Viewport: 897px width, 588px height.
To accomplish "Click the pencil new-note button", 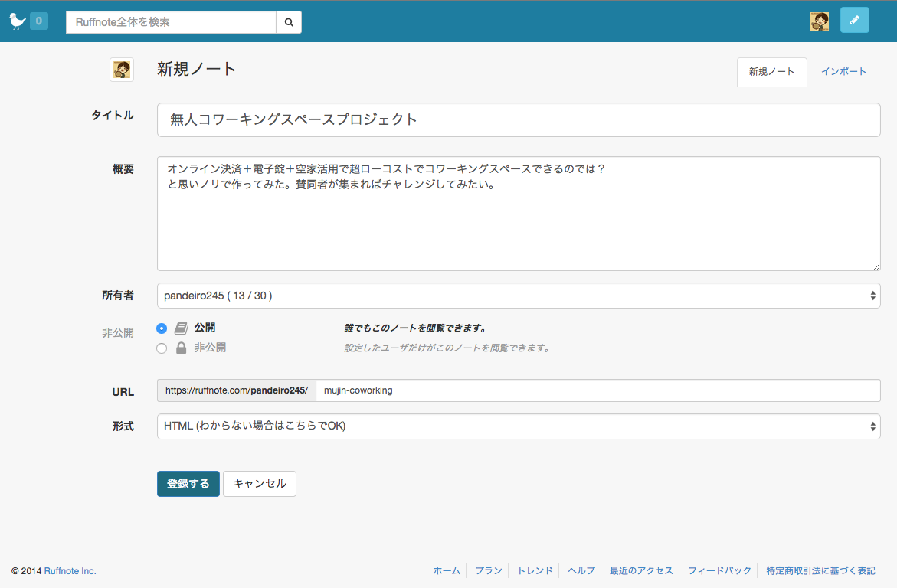I will 854,20.
